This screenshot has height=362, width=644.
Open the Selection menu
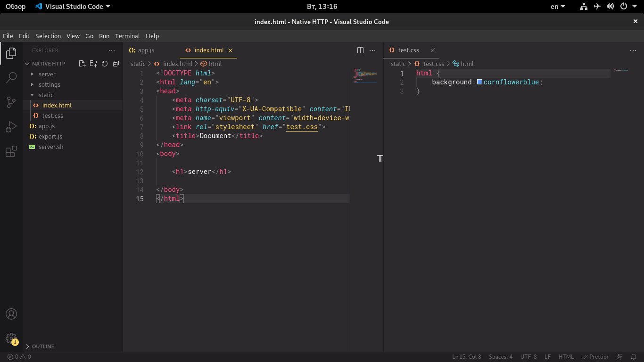[x=48, y=36]
